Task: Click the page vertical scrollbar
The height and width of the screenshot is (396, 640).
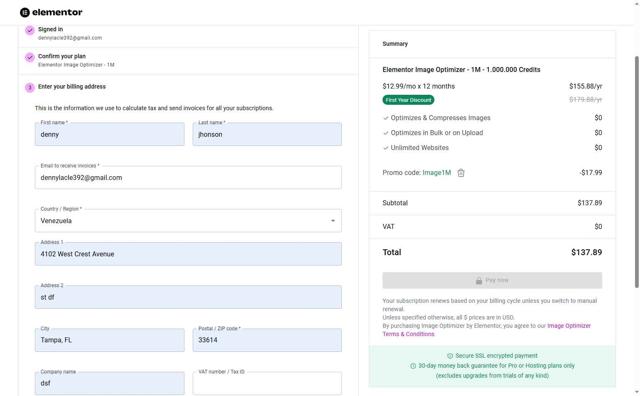Action: [x=636, y=171]
